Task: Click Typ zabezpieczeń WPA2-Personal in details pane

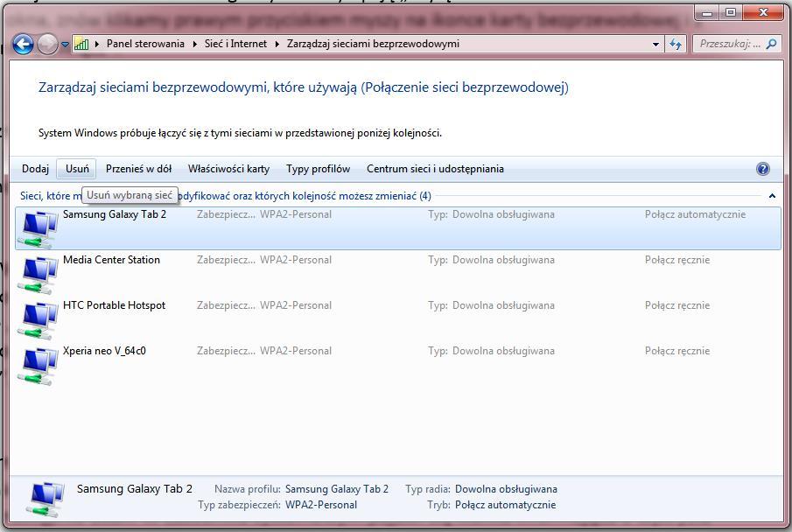Action: [x=321, y=505]
